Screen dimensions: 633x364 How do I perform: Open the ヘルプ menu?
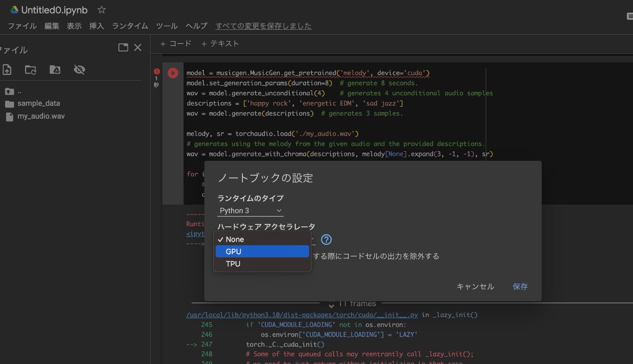pyautogui.click(x=197, y=26)
